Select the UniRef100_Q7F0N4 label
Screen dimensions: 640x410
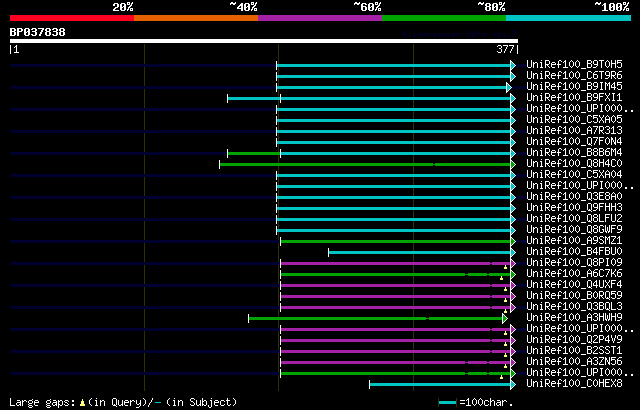pyautogui.click(x=574, y=142)
